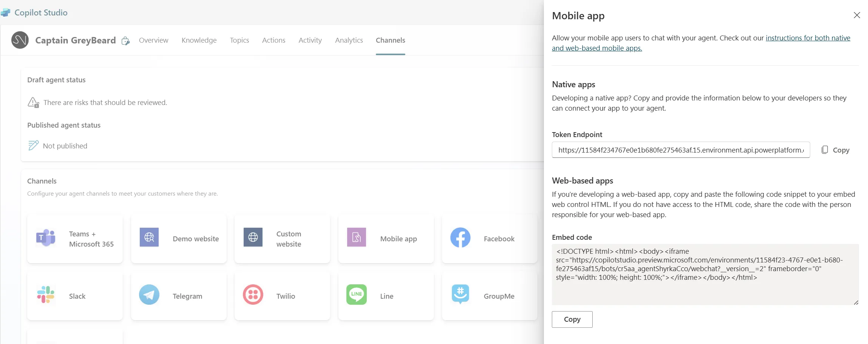The width and height of the screenshot is (868, 344).
Task: Click the 'Embed code' label
Action: [572, 237]
